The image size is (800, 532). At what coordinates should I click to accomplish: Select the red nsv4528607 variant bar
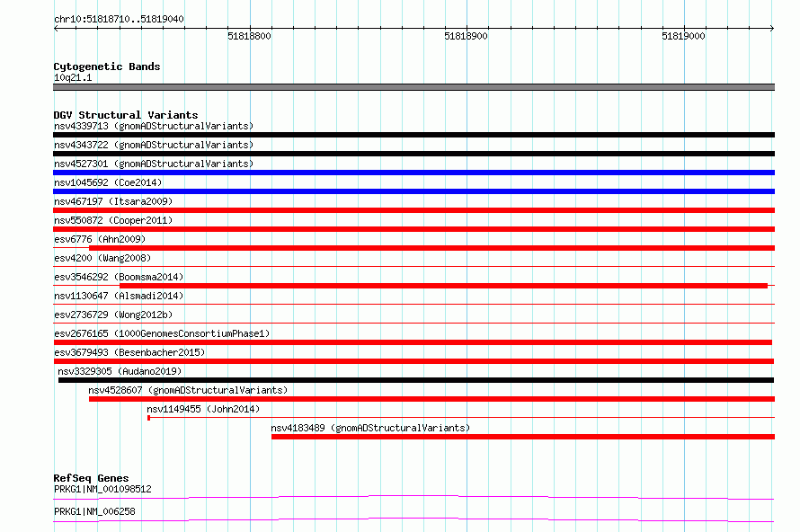click(431, 399)
